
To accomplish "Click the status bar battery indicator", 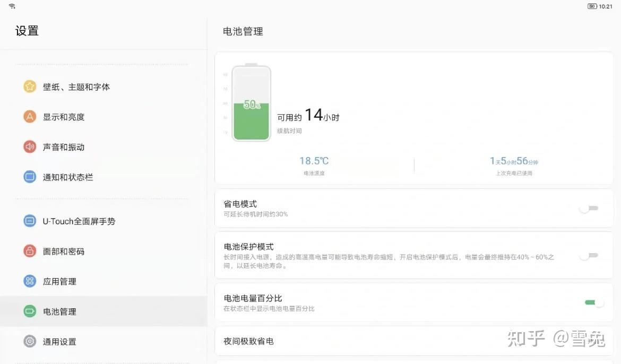I will click(592, 6).
